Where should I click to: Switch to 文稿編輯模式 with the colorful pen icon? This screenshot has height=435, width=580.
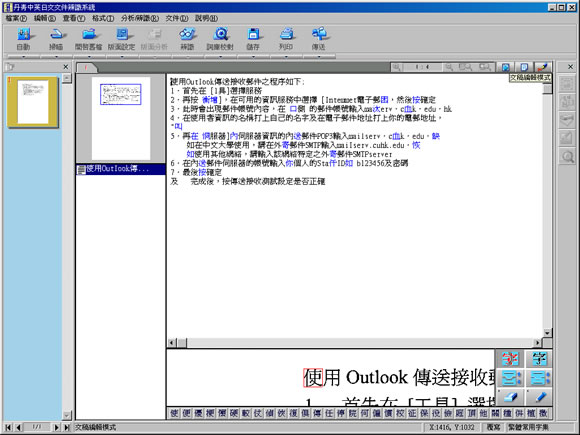click(543, 67)
